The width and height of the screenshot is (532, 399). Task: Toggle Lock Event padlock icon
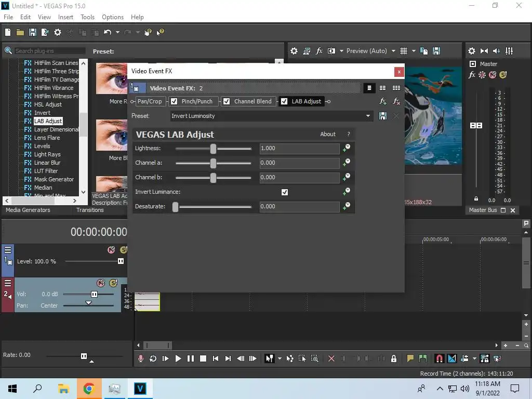pos(394,358)
